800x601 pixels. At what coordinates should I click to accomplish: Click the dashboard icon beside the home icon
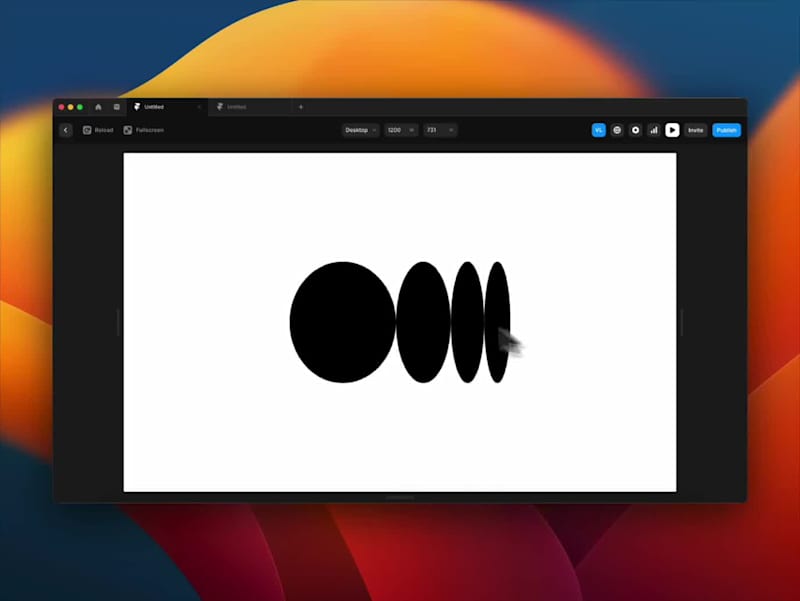(x=116, y=107)
